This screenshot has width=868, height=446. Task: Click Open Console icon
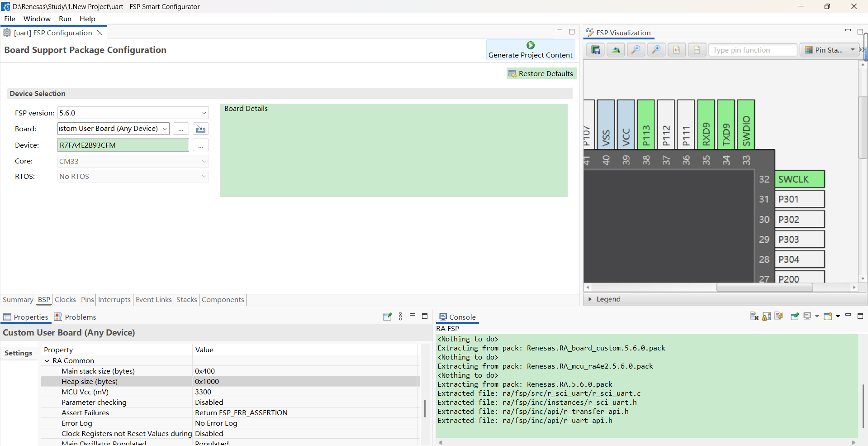click(x=828, y=316)
